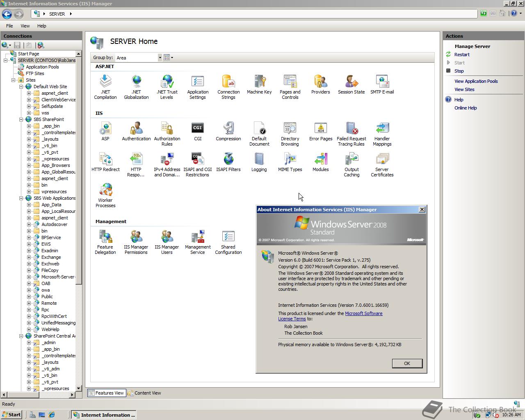This screenshot has width=525, height=420.
Task: Open Shared Configuration feature
Action: [x=228, y=242]
